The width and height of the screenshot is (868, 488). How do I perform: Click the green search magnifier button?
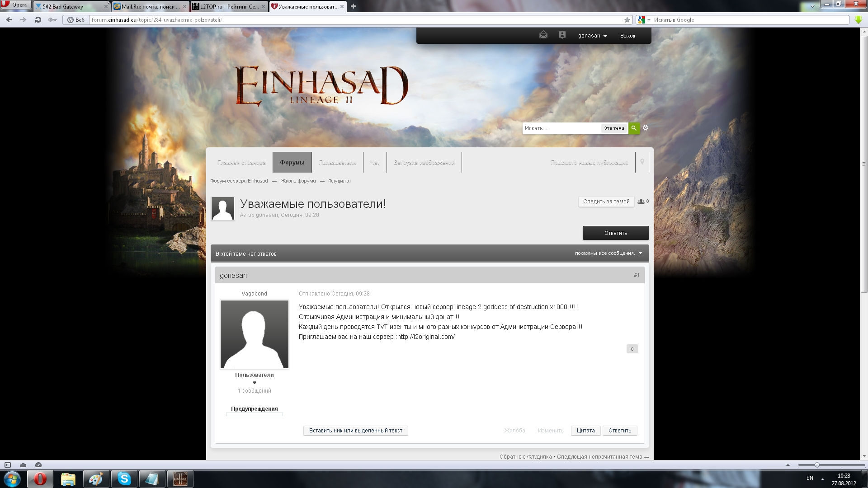[x=634, y=128]
